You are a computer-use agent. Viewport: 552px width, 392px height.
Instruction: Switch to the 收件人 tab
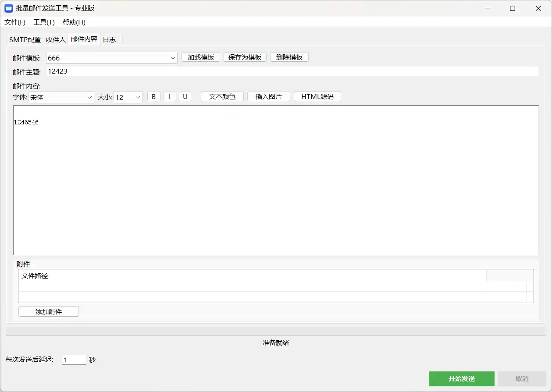(56, 39)
